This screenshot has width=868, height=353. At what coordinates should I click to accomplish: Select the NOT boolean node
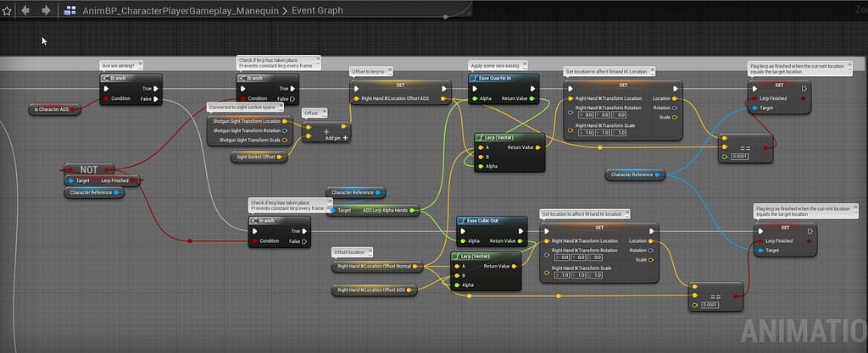point(89,169)
